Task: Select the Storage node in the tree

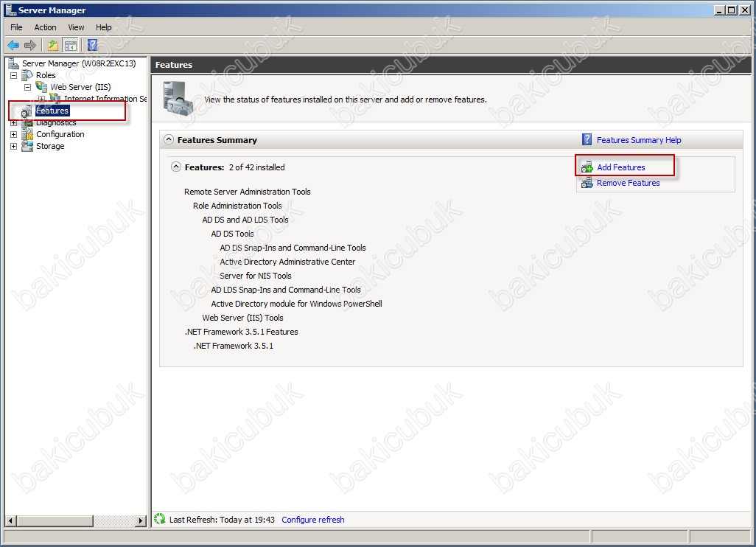Action: click(x=50, y=146)
